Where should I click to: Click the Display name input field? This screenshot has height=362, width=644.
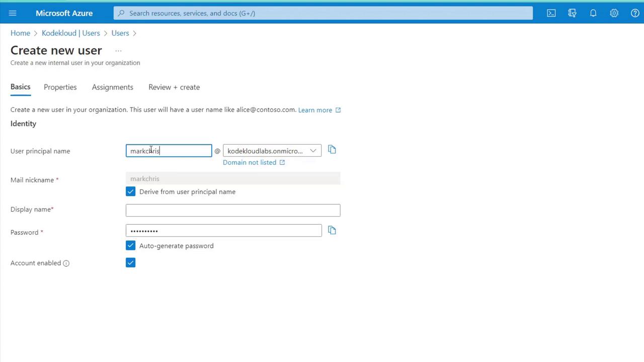pos(233,210)
